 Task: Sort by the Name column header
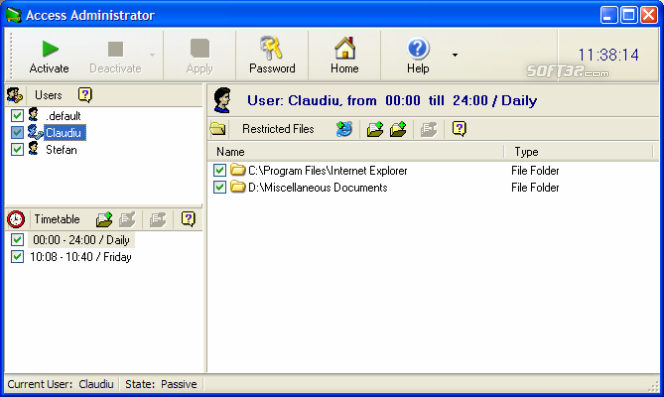(x=356, y=152)
